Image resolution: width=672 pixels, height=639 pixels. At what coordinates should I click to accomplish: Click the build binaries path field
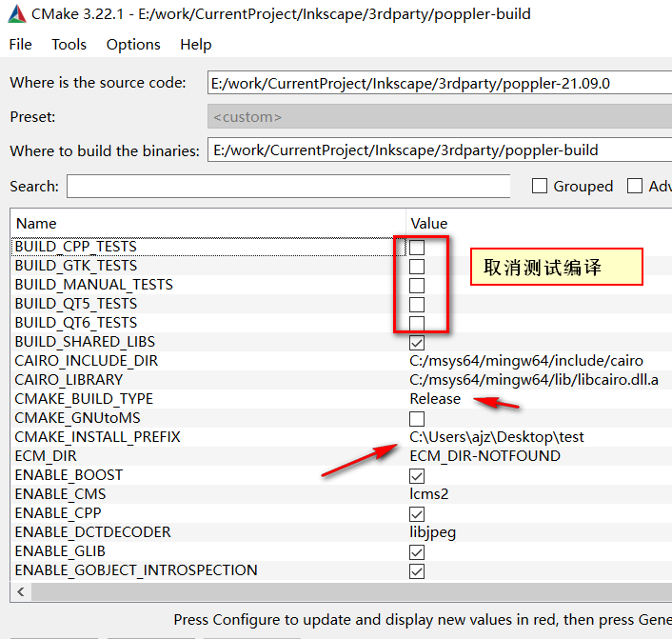(x=440, y=150)
